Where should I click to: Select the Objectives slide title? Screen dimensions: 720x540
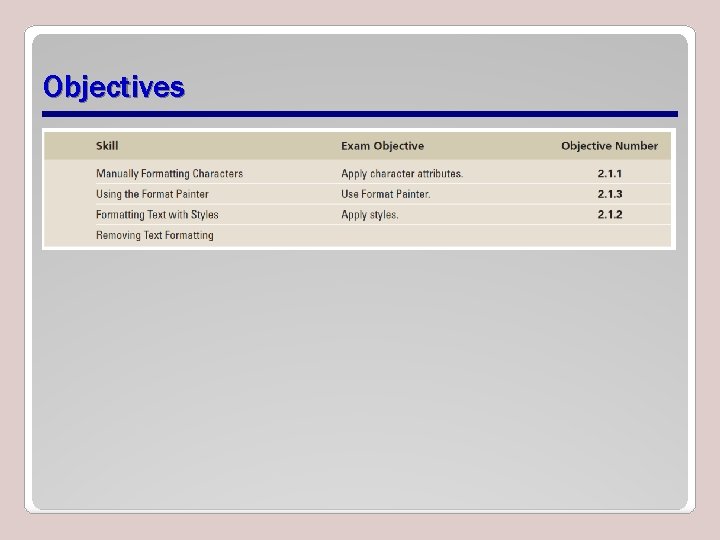click(114, 87)
